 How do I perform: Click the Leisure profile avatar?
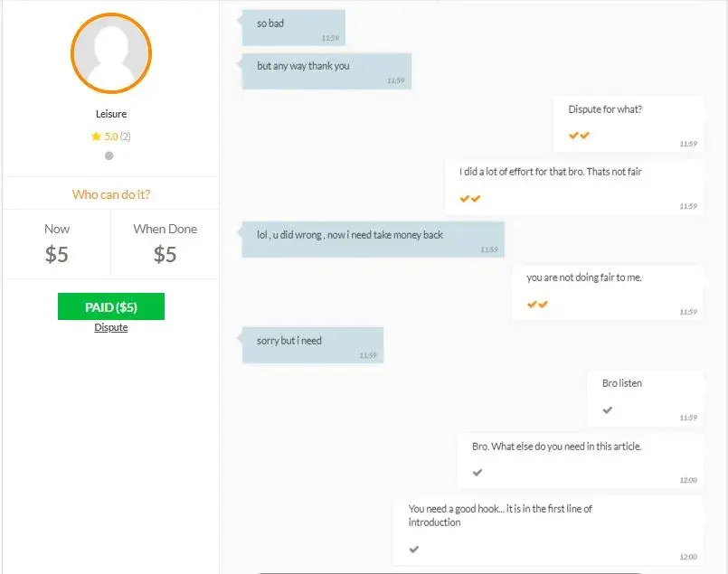pos(110,53)
